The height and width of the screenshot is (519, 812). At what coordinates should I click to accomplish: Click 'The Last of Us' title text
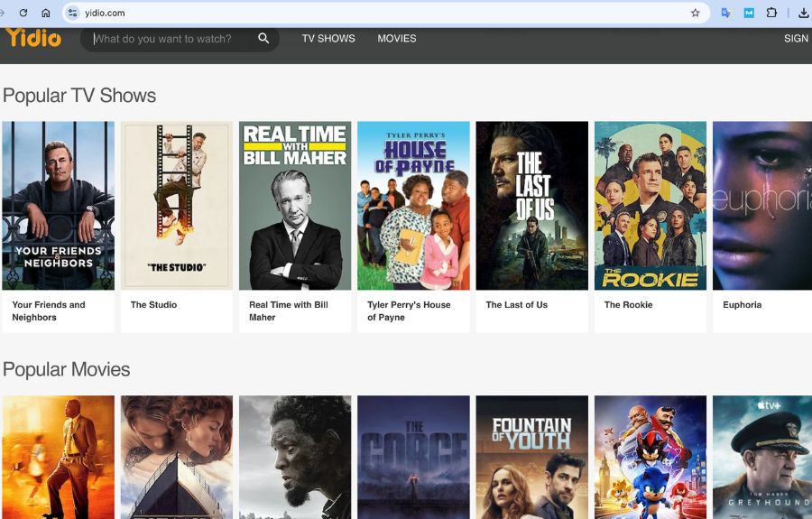tap(516, 304)
